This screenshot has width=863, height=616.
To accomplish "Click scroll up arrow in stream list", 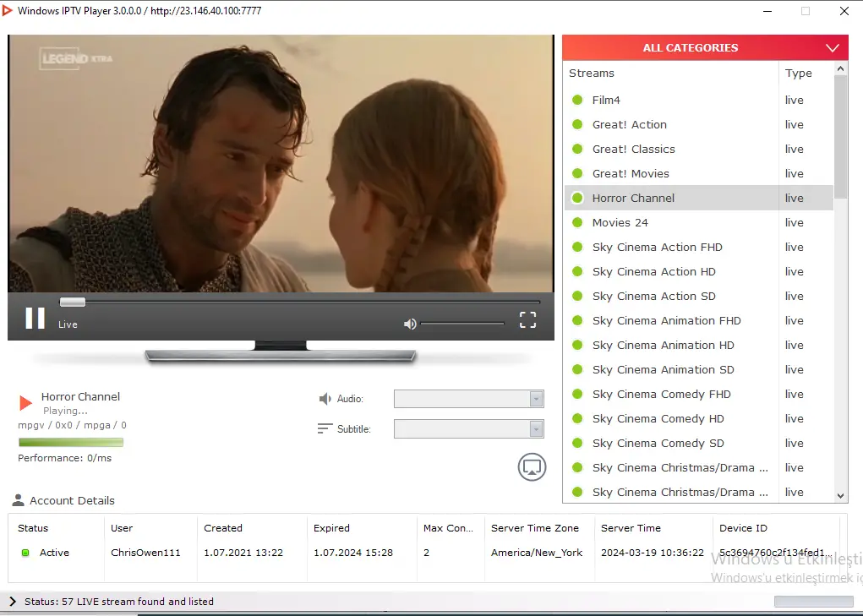I will click(840, 68).
